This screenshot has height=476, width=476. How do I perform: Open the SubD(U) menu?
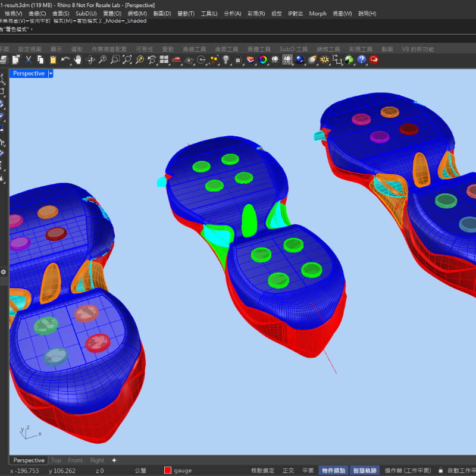[86, 13]
